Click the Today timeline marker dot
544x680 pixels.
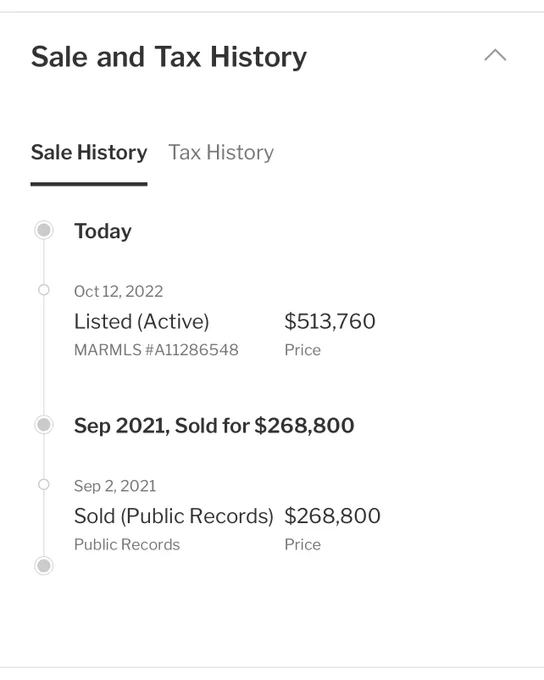[44, 230]
